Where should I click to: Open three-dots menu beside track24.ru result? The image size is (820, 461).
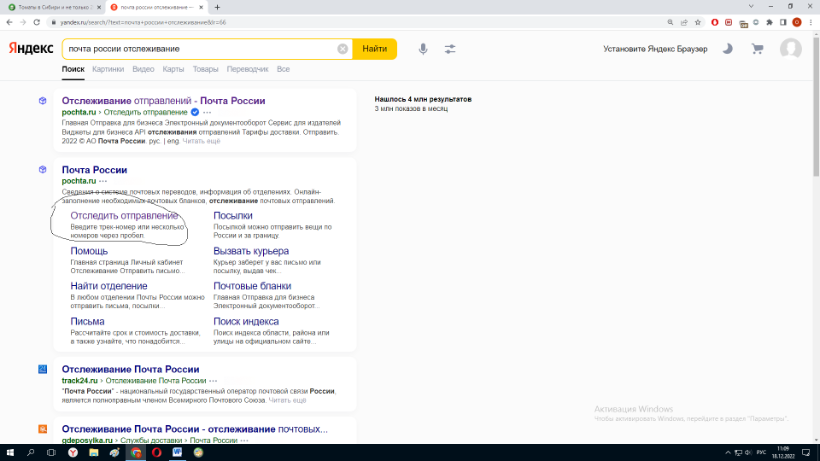[x=209, y=381]
